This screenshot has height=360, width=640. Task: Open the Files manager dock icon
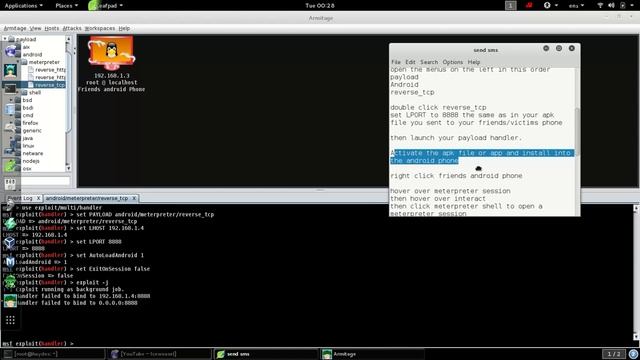click(x=10, y=109)
